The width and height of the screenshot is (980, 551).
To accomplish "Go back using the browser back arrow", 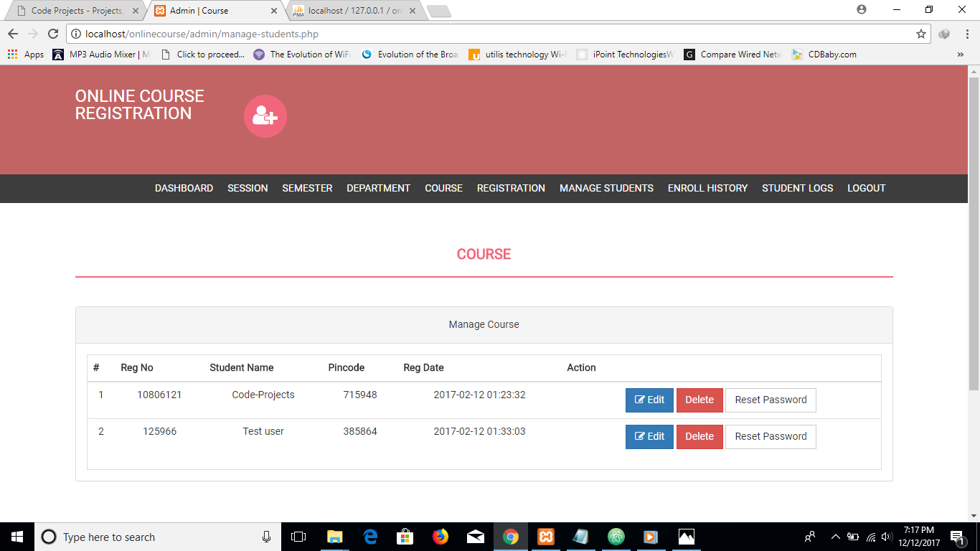I will (x=13, y=34).
